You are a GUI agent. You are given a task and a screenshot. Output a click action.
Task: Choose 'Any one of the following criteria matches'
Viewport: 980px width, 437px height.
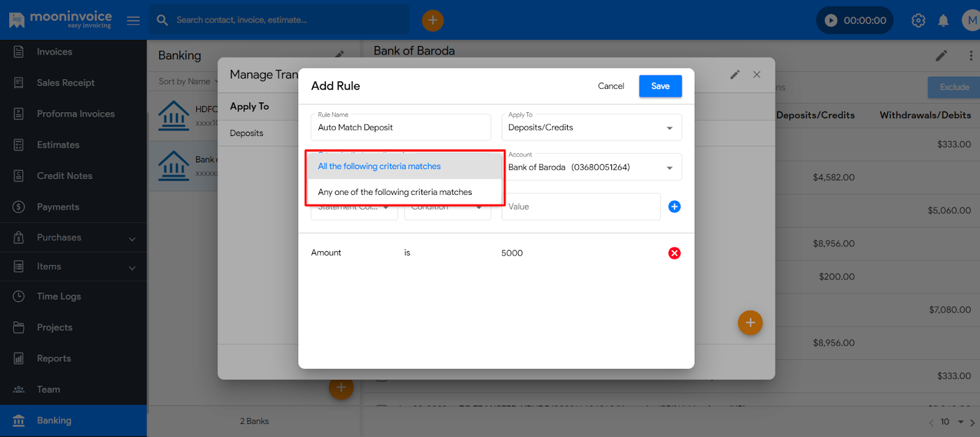pos(394,192)
